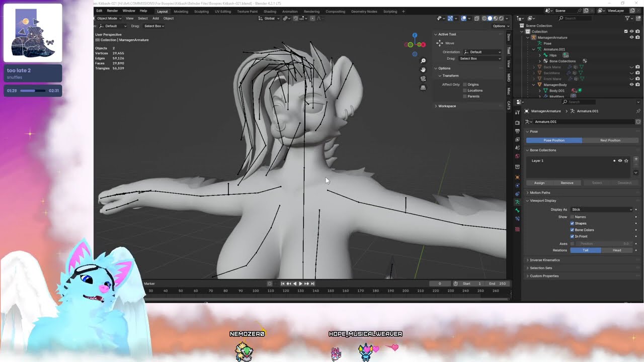The image size is (644, 362).
Task: Open Object properties orange square tab
Action: point(517,177)
